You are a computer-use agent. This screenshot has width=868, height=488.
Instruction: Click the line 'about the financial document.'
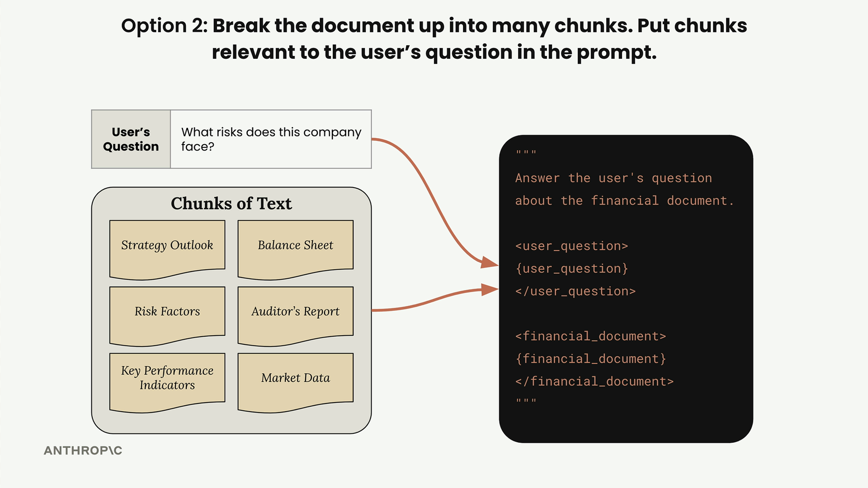(x=625, y=201)
